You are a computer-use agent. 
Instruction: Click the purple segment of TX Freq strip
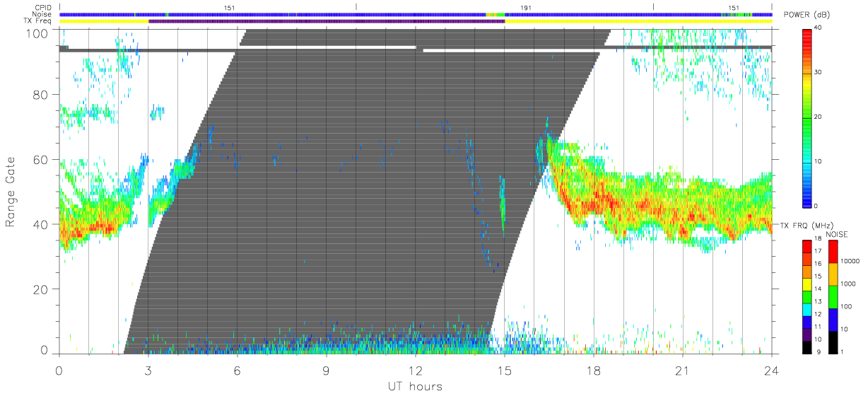(327, 21)
